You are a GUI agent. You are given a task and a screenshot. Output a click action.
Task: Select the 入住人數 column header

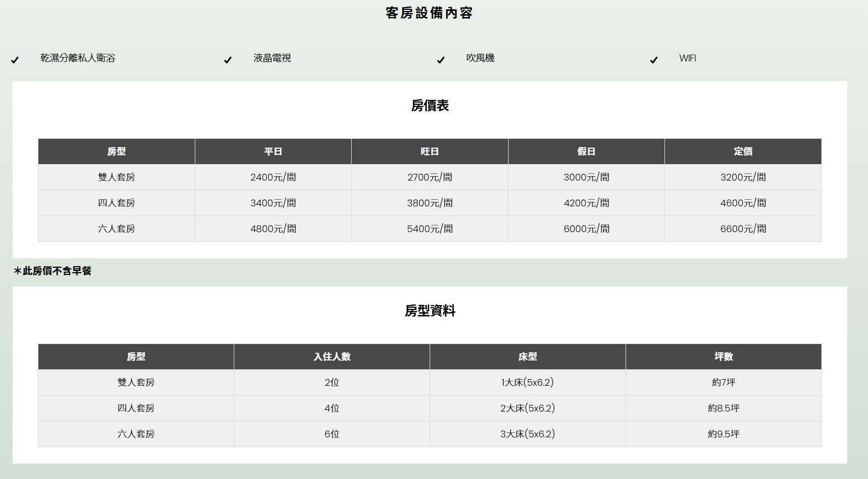[332, 357]
